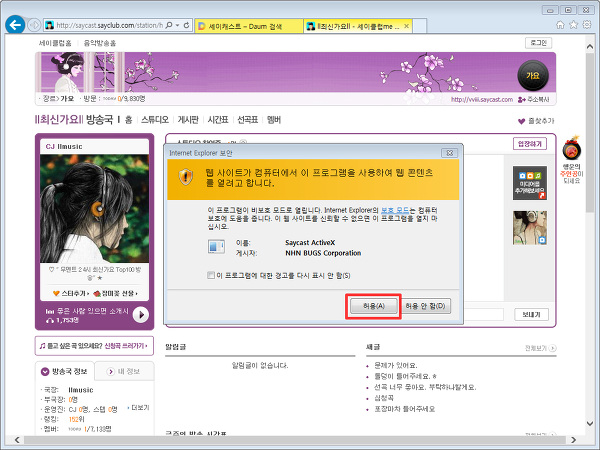Click the 세이클럽홈 link

pos(55,43)
